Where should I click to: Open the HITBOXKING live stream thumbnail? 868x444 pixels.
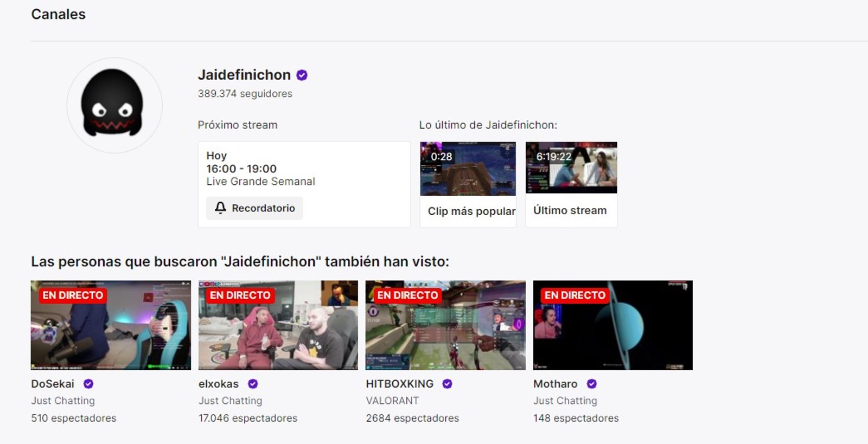(445, 325)
